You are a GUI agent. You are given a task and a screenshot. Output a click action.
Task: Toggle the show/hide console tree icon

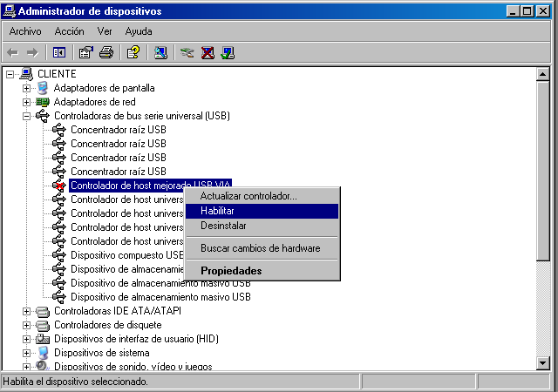click(59, 53)
